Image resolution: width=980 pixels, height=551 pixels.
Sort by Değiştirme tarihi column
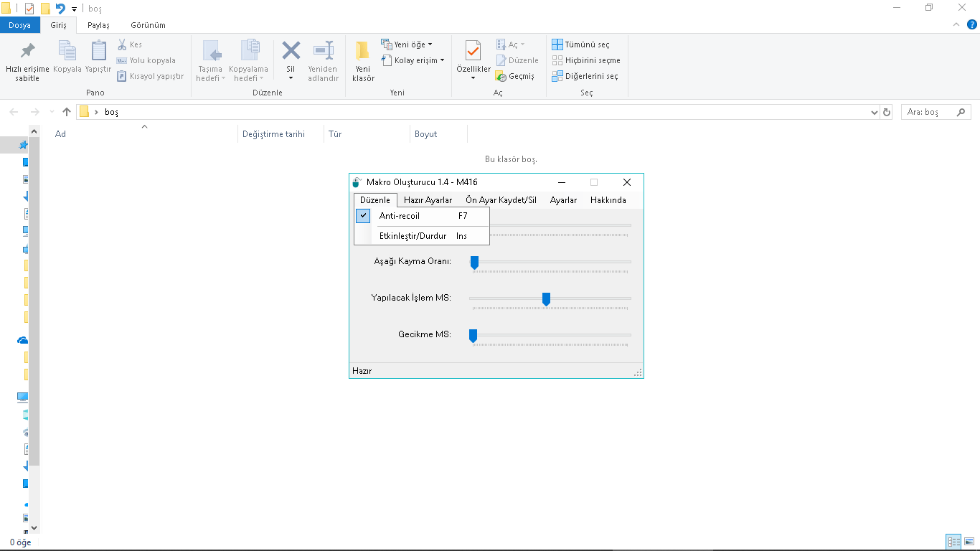(x=281, y=134)
